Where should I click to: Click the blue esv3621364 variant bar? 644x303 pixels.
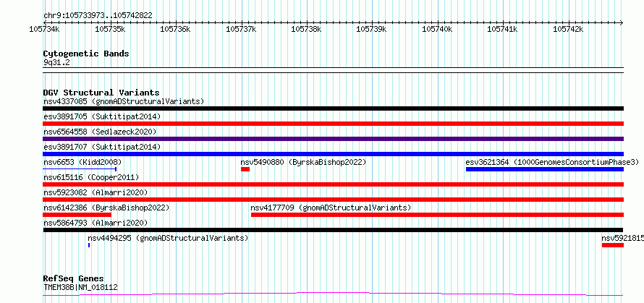tap(545, 169)
